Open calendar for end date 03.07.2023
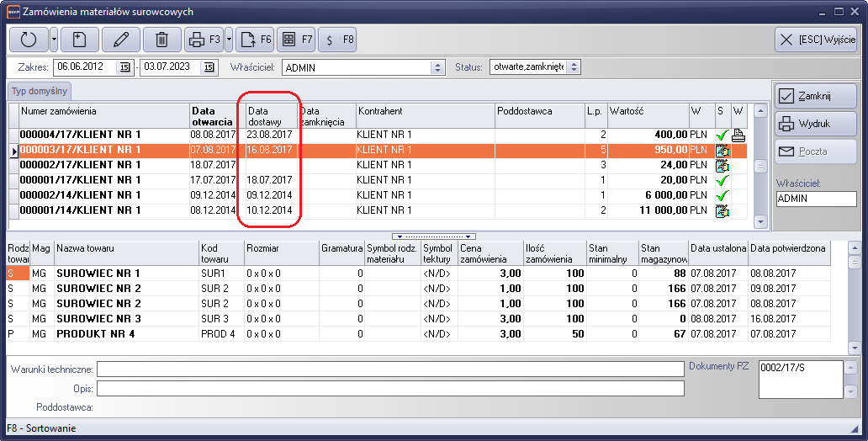Image resolution: width=868 pixels, height=441 pixels. [x=209, y=67]
